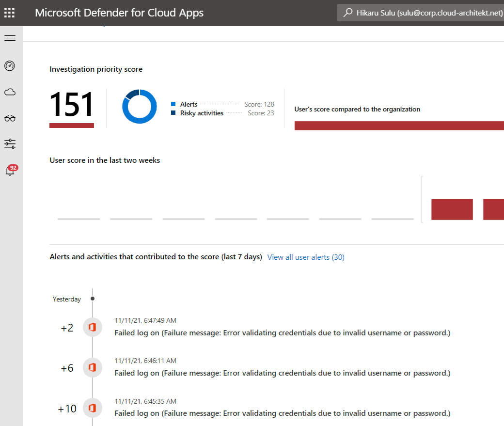Click timestamp 11/11/21, 6:47:49 AM
The width and height of the screenshot is (504, 426).
click(x=145, y=320)
